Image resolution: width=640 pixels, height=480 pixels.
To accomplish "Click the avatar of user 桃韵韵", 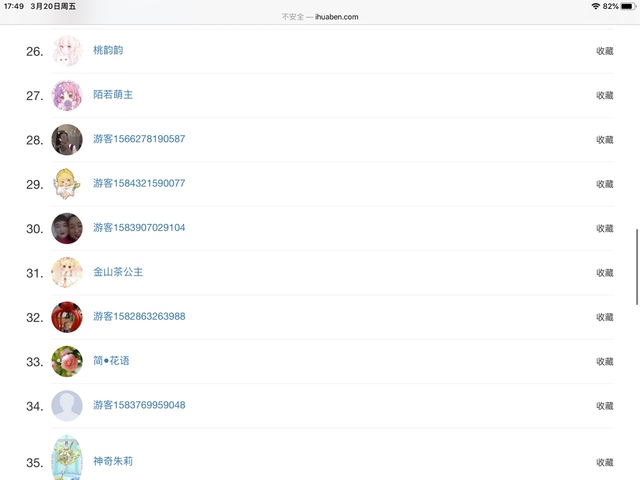I will tap(67, 51).
